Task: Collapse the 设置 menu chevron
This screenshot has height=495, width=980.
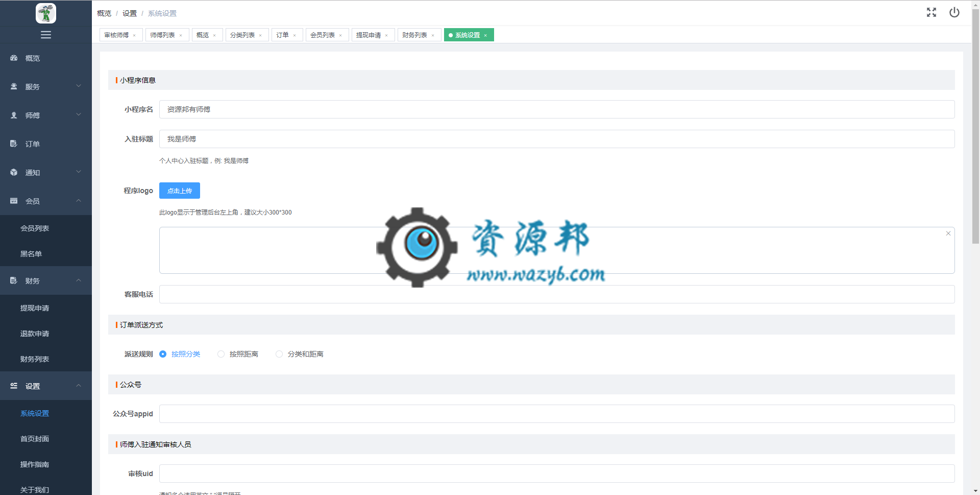Action: coord(79,386)
